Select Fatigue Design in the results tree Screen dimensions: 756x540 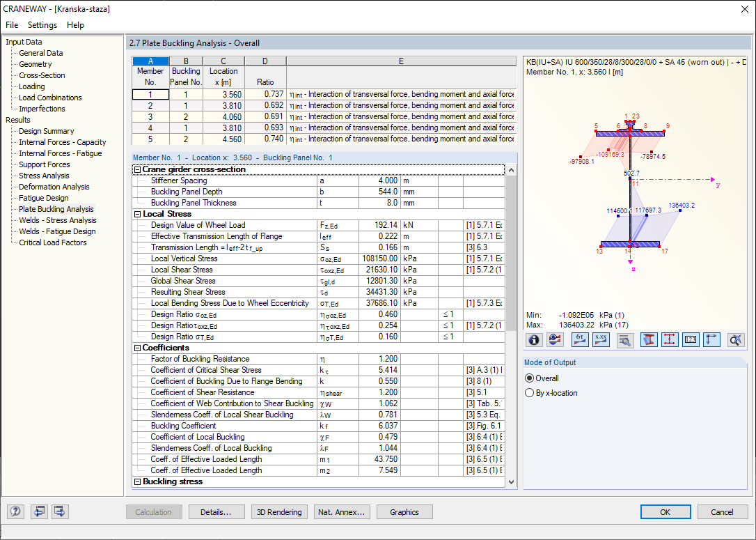point(43,198)
